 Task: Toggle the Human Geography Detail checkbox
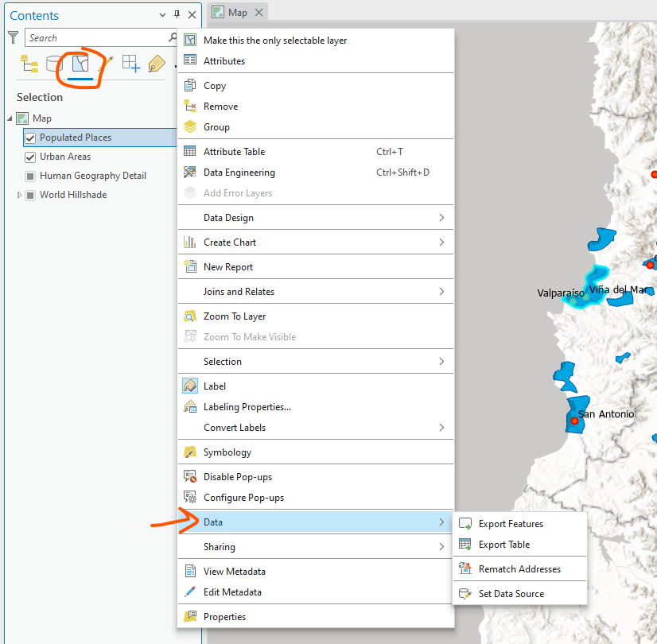(x=30, y=177)
